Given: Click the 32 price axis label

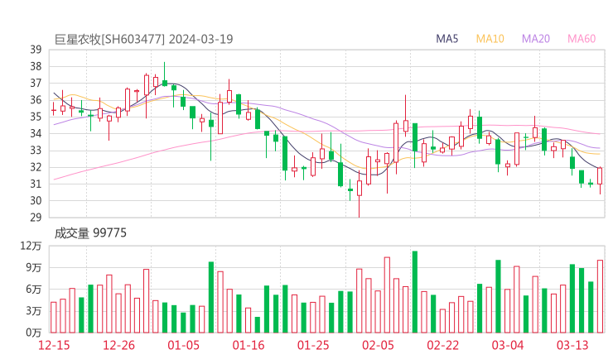Looking at the screenshot, I should click(x=36, y=167).
